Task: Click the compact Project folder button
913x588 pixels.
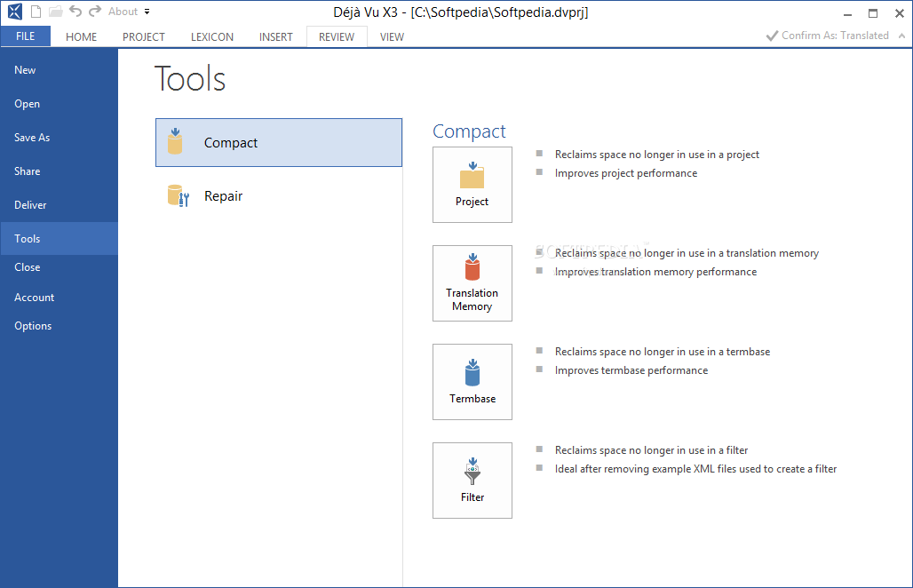Action: pyautogui.click(x=472, y=185)
